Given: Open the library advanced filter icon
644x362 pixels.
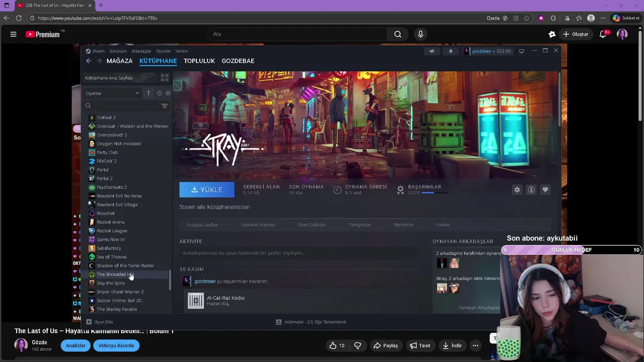Looking at the screenshot, I should 165,106.
